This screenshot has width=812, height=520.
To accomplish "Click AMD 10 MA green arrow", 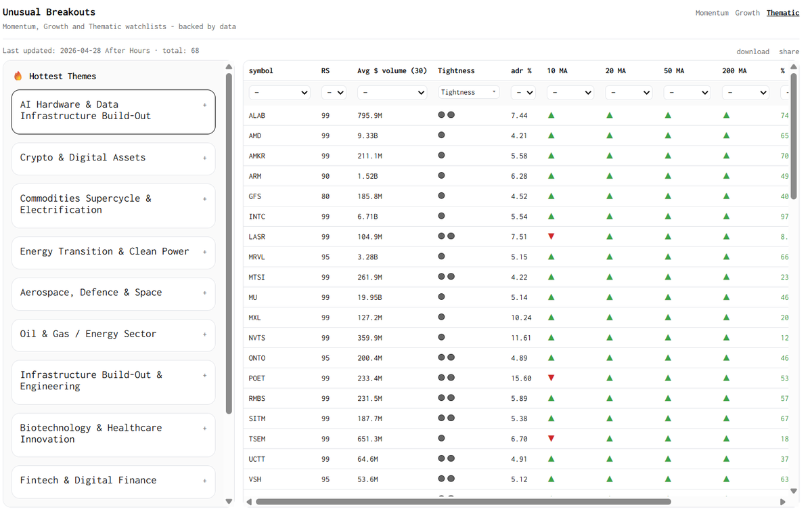I will click(x=551, y=135).
